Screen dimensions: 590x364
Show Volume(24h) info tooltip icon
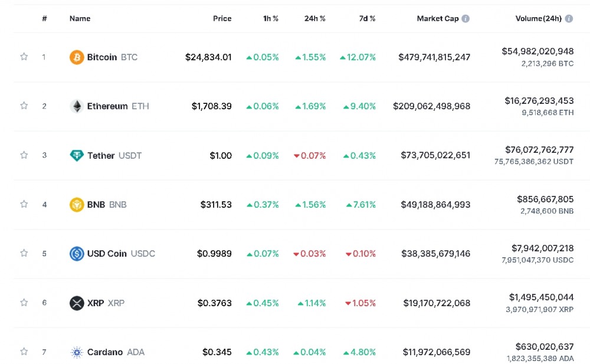[569, 18]
